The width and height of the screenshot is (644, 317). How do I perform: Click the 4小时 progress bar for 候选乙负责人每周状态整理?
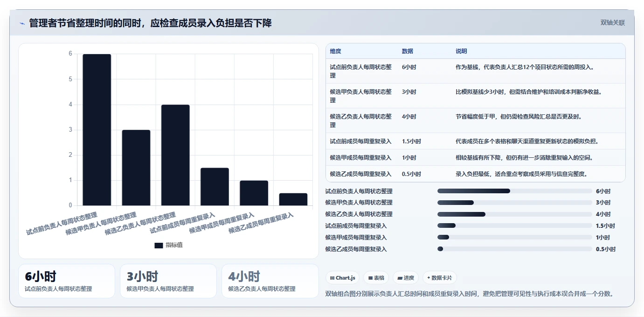click(515, 214)
